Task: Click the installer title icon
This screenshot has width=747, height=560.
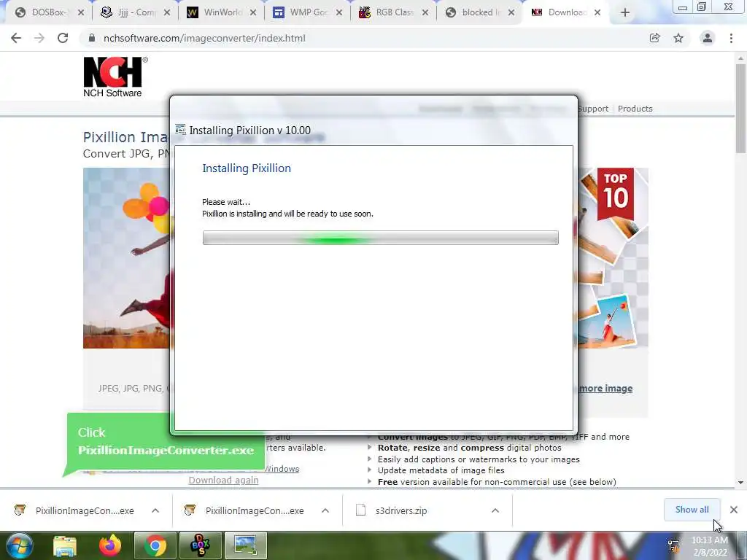Action: click(180, 130)
